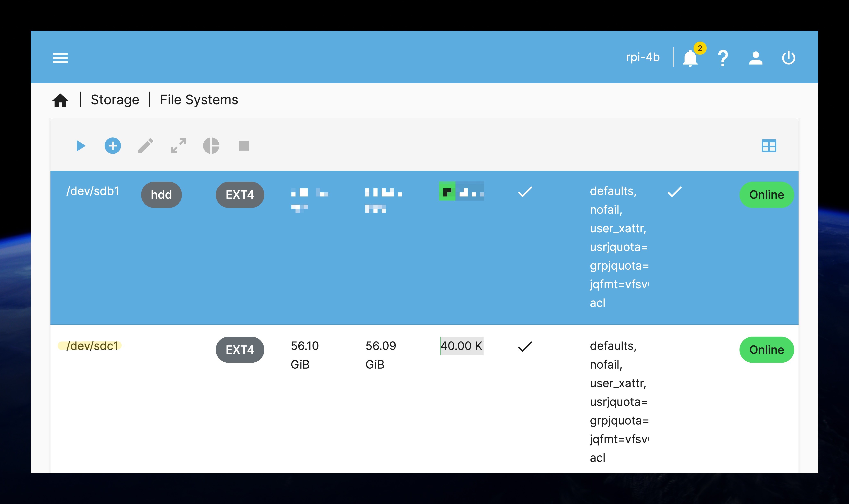Select the /dev/sdb1 device row
This screenshot has height=504, width=849.
point(424,247)
